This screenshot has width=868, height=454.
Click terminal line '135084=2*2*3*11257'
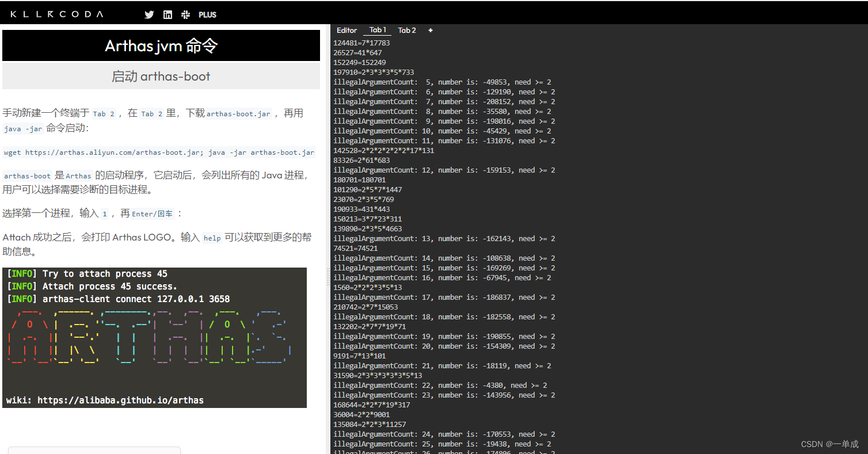click(x=370, y=425)
